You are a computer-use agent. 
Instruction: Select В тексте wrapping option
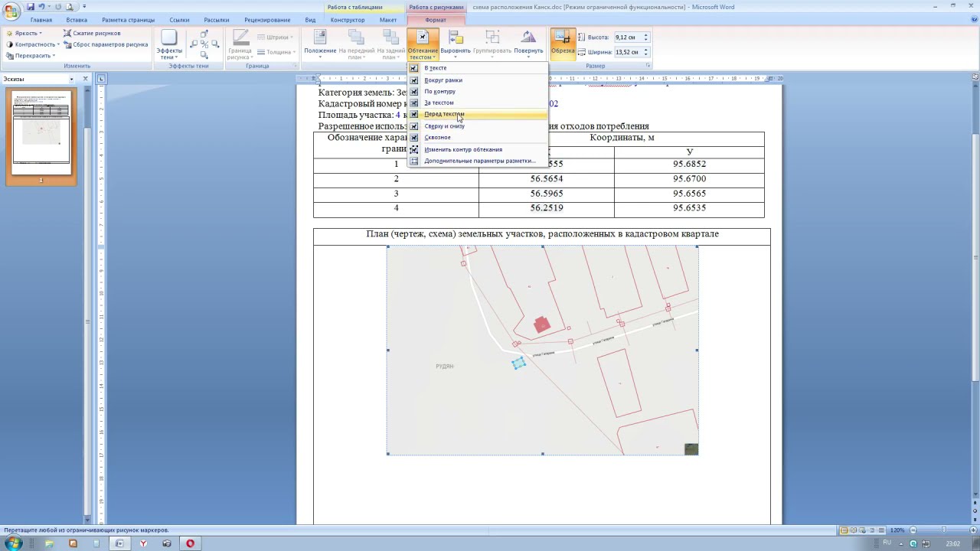pyautogui.click(x=478, y=68)
